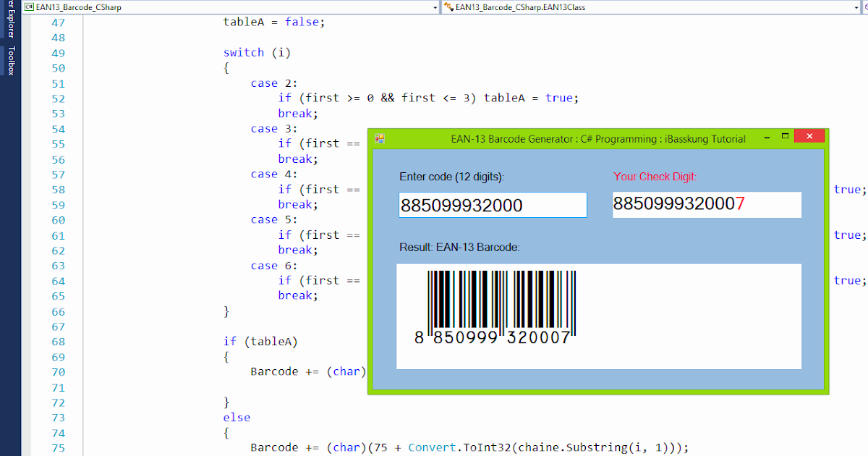Open the EAN13_Barcode_CSharp project dropdown
Screen dimensions: 868x456
(x=435, y=7)
